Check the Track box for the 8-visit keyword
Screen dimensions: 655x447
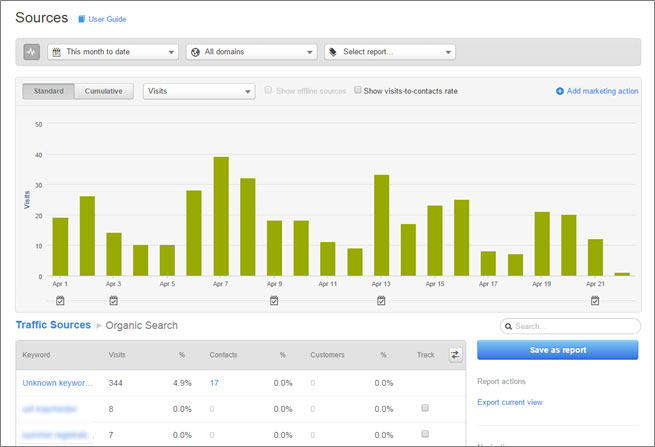[425, 408]
